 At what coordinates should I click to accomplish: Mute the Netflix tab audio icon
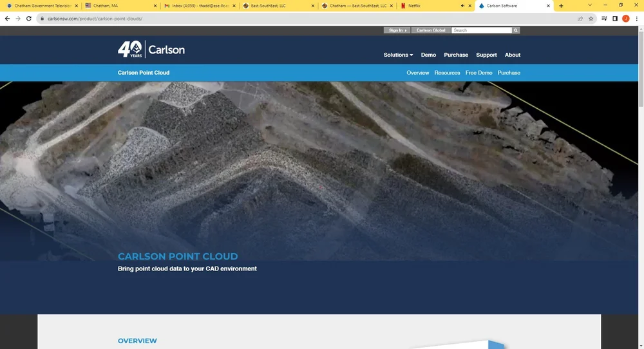coord(463,6)
